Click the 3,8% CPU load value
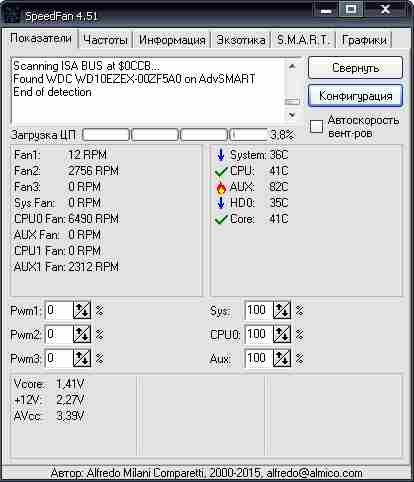 click(x=282, y=135)
